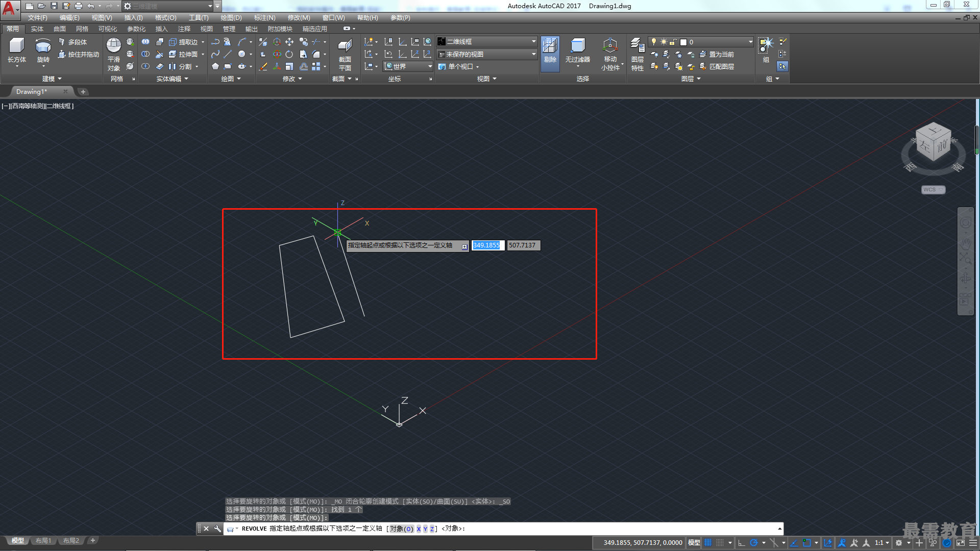Open the Modify (修改(M)) menu
The height and width of the screenshot is (551, 980).
pos(299,17)
